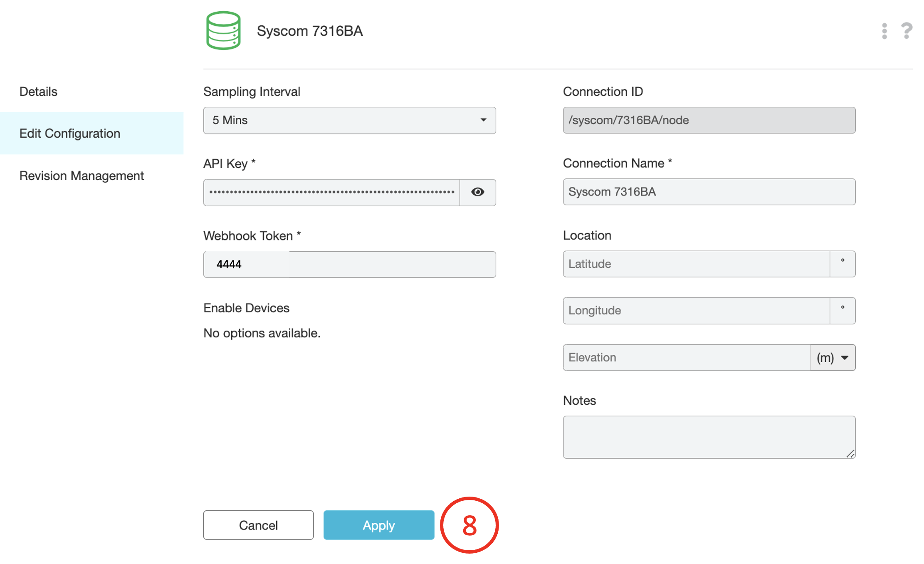Click the Latitude input field
The image size is (924, 564).
click(x=697, y=264)
